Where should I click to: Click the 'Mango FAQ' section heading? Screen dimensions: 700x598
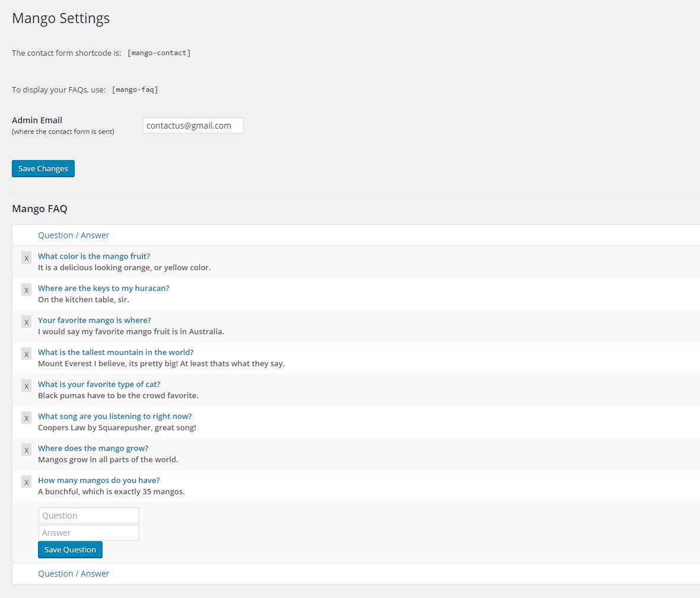[40, 209]
